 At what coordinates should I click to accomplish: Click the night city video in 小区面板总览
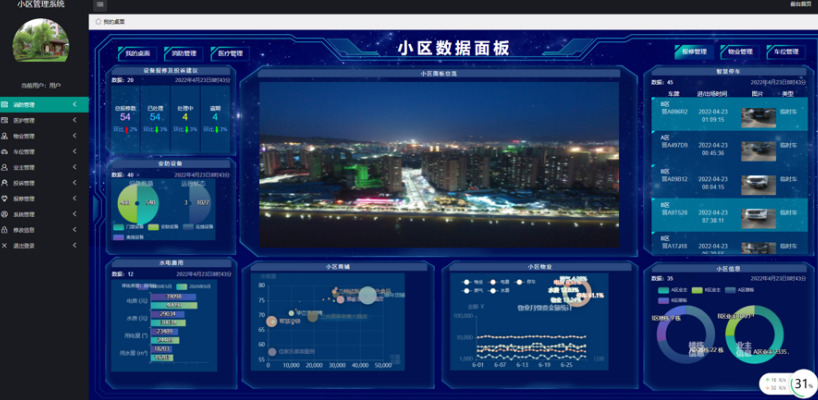(439, 165)
